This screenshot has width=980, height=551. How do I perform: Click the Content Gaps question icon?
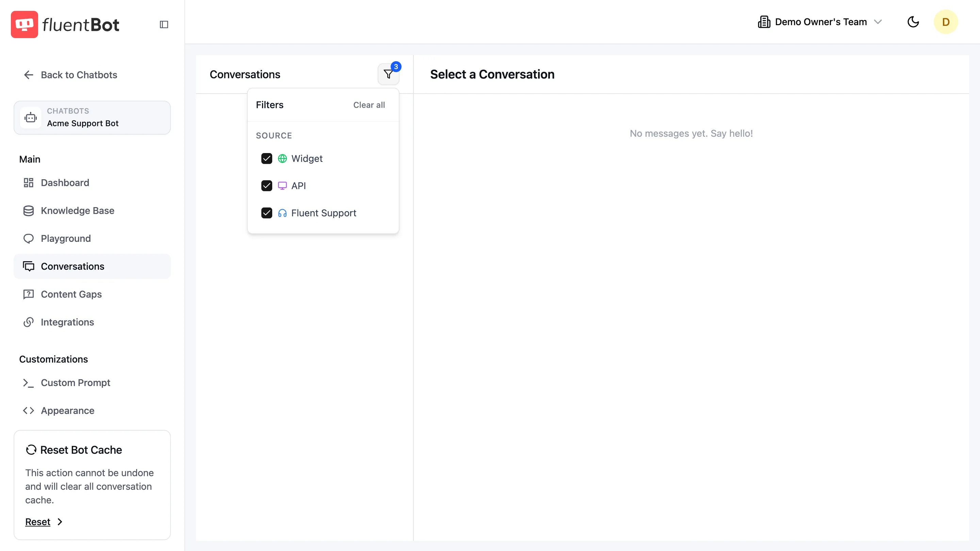tap(29, 294)
